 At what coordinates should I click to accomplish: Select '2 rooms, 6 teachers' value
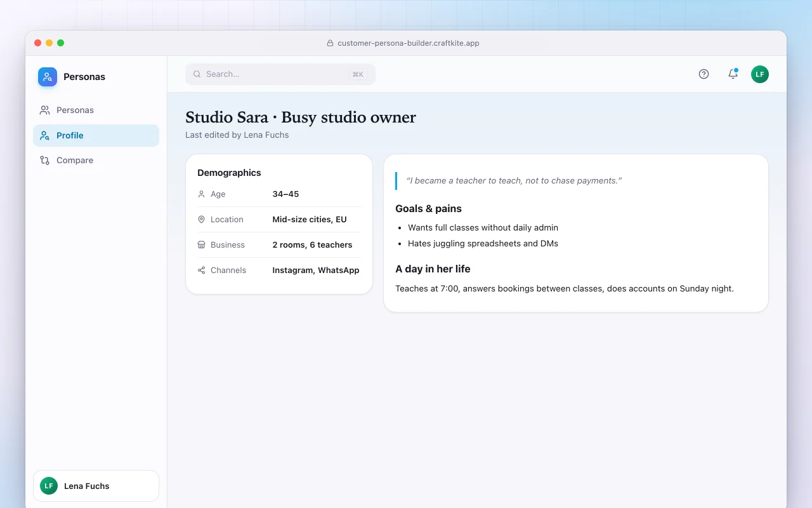312,245
